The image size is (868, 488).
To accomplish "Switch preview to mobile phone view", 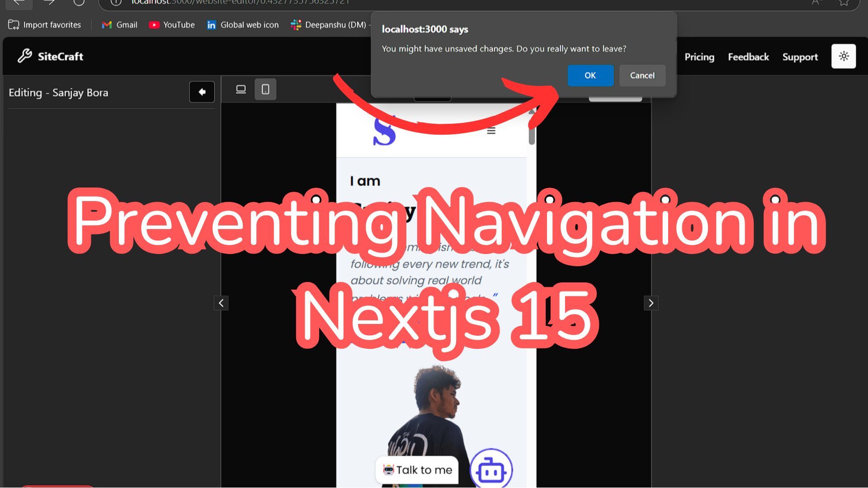I will coord(265,89).
